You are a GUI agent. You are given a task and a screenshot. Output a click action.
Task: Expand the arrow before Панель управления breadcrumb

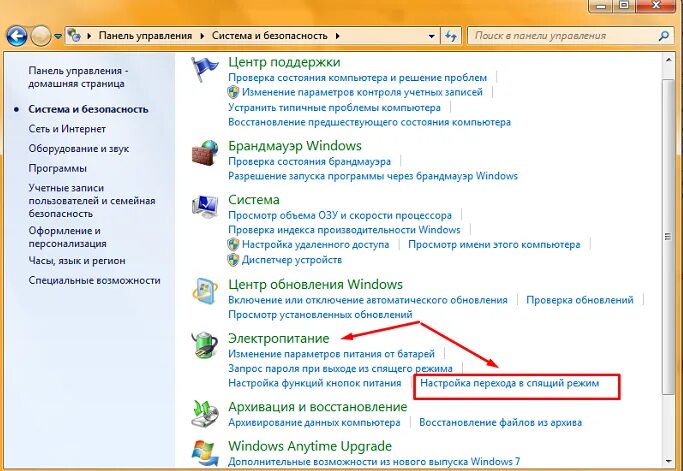tap(89, 36)
